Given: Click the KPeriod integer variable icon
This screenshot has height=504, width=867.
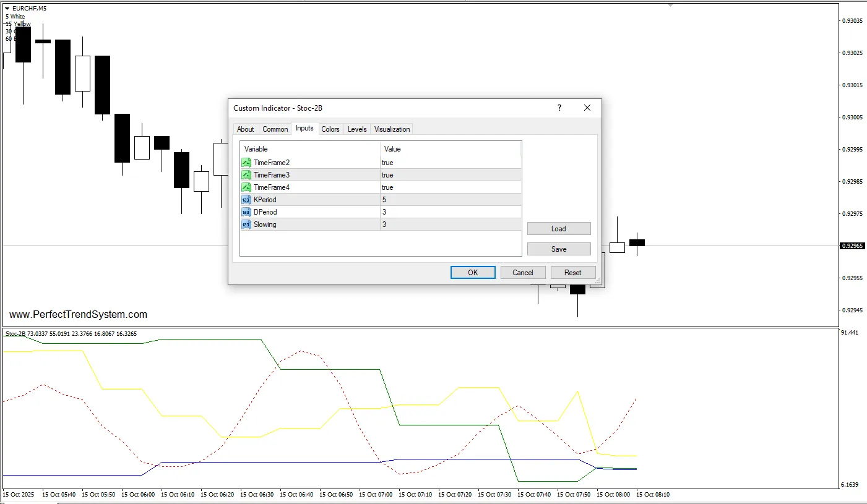Looking at the screenshot, I should [246, 200].
